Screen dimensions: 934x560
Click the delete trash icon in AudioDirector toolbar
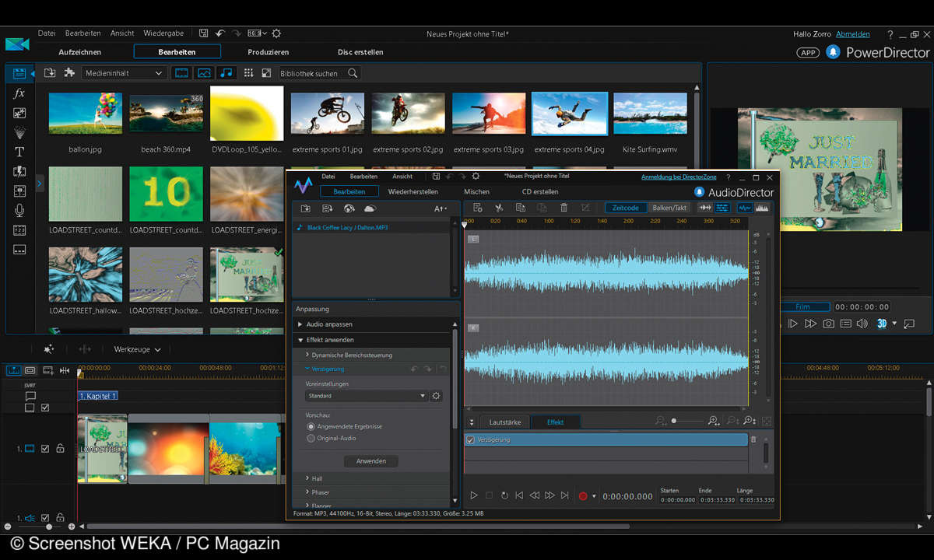coord(564,208)
